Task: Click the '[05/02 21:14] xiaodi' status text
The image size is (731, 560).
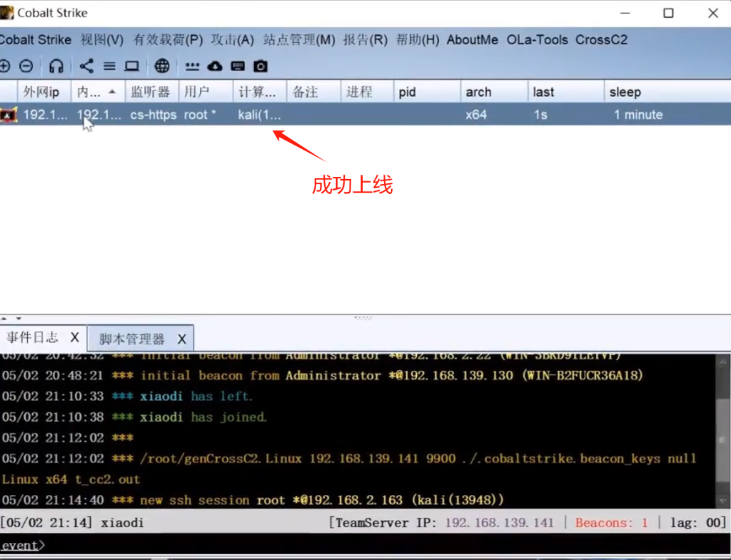Action: pyautogui.click(x=72, y=523)
